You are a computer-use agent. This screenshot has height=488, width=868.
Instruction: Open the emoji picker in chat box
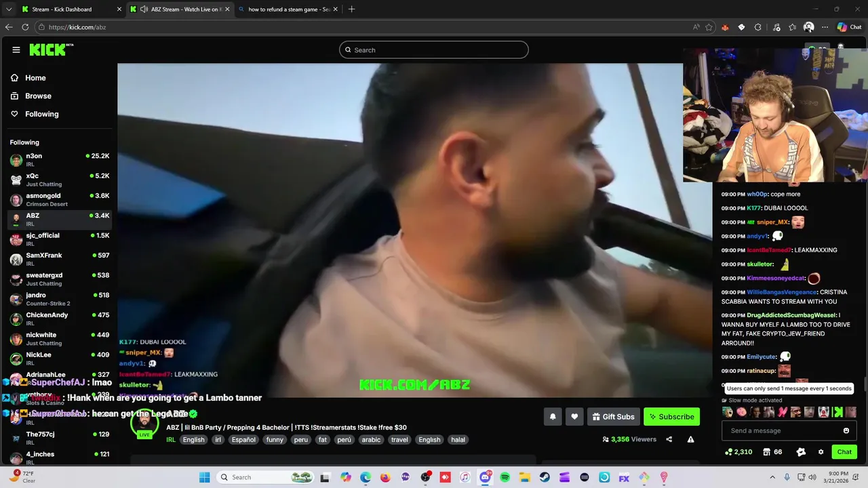[x=846, y=430]
